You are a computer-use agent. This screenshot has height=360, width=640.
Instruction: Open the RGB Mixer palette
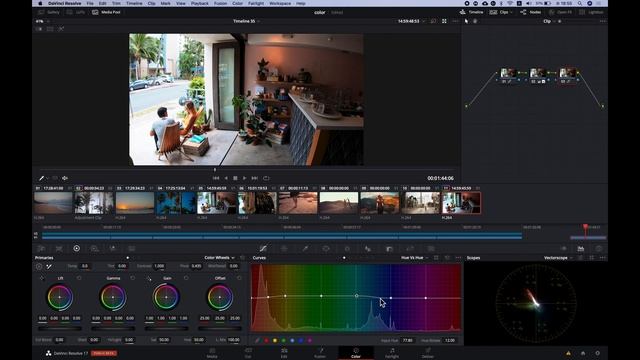113,248
